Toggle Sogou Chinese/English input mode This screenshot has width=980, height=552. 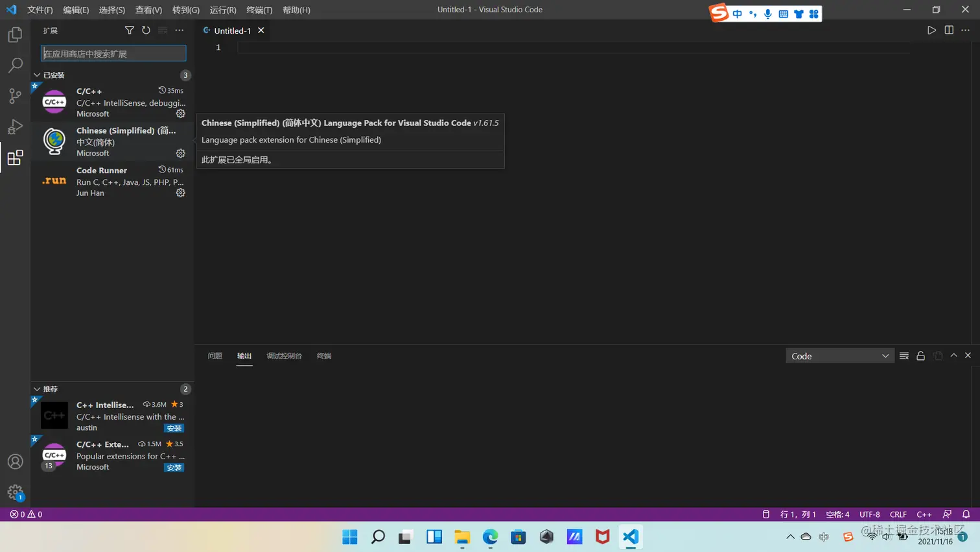[738, 14]
